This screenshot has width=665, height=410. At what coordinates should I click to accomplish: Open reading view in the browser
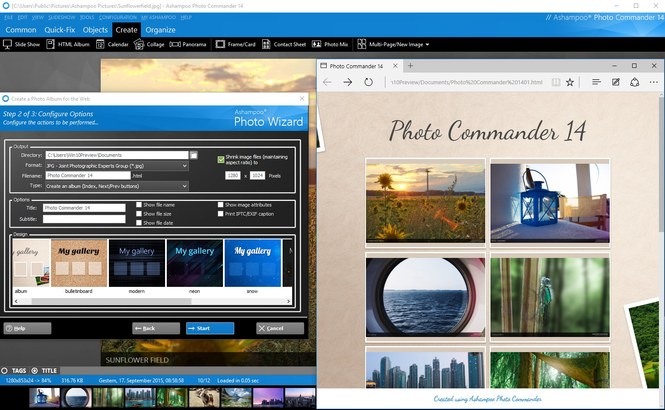556,82
